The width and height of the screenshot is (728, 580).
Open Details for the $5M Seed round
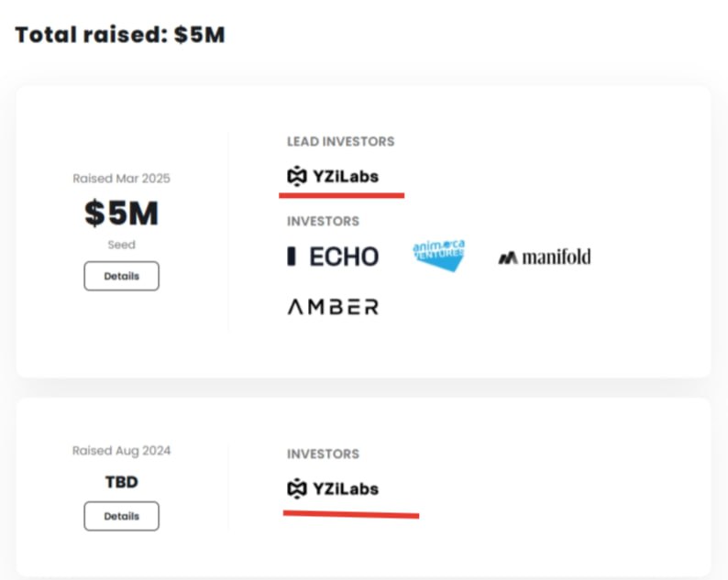pyautogui.click(x=121, y=276)
